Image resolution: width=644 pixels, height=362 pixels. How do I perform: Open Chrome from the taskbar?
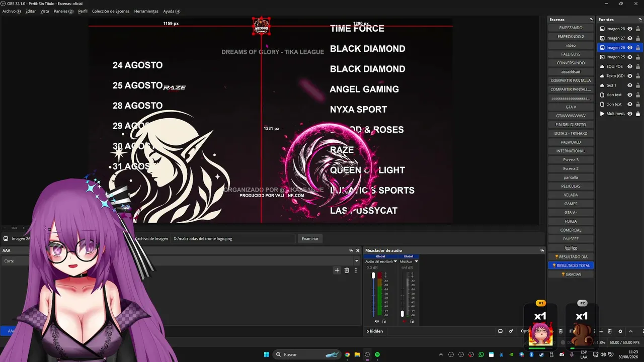tap(347, 354)
